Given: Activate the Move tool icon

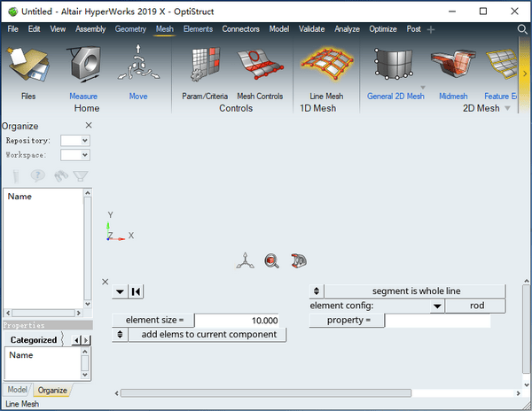Looking at the screenshot, I should pos(138,66).
